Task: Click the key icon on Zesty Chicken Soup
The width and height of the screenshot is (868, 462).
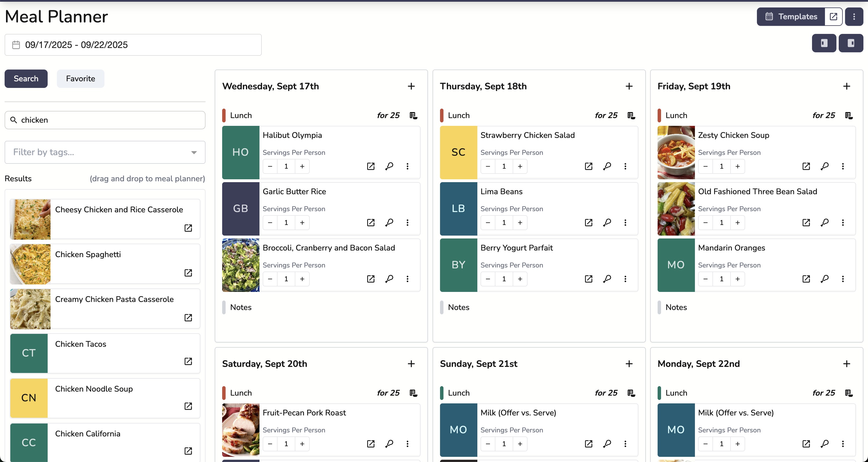Action: [x=825, y=166]
